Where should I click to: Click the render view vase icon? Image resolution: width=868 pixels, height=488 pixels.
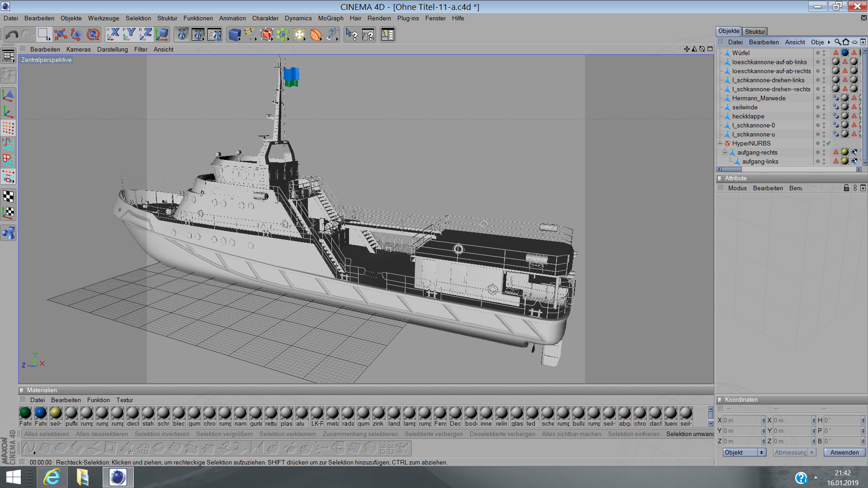tap(182, 34)
